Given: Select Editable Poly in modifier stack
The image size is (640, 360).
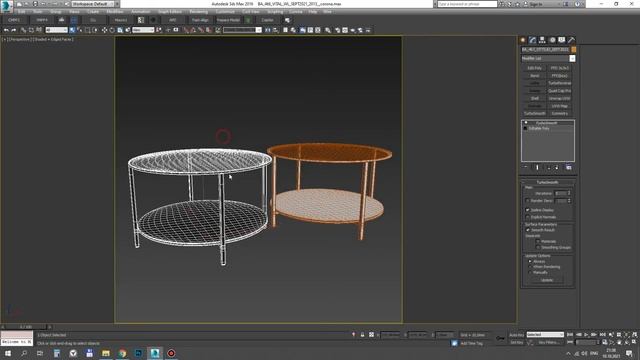Looking at the screenshot, I should (x=539, y=129).
